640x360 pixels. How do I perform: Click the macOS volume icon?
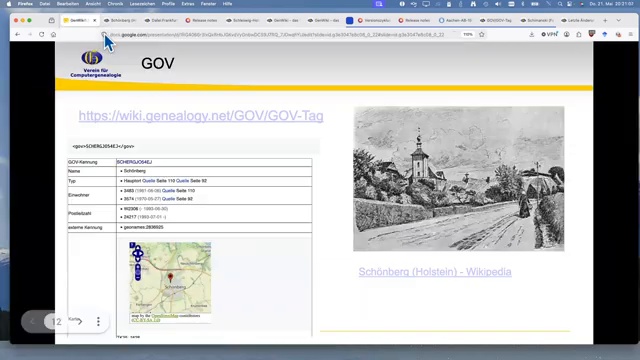(x=498, y=4)
